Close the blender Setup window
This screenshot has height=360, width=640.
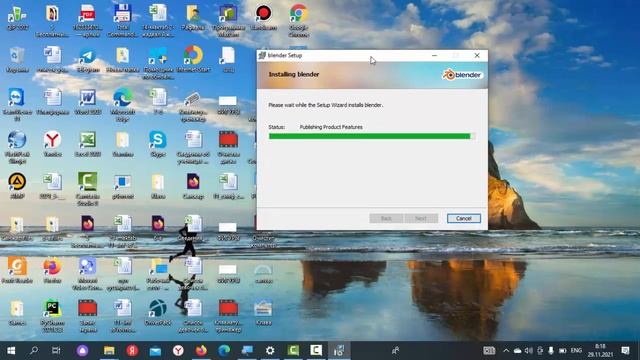(477, 55)
